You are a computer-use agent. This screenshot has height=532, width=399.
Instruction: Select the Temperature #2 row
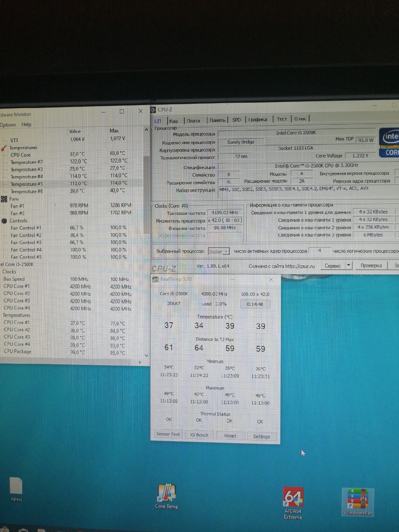click(x=71, y=162)
